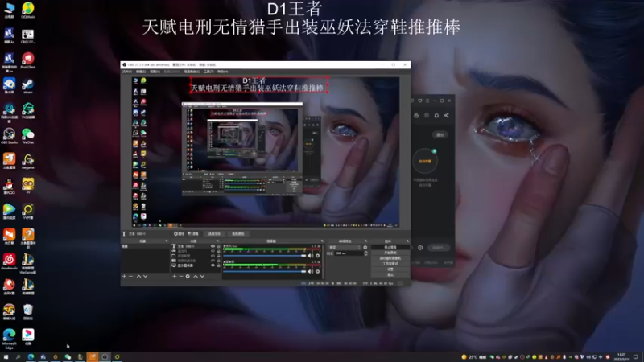Open the transition properties plus gear icon
The height and width of the screenshot is (362, 644).
[x=365, y=248]
